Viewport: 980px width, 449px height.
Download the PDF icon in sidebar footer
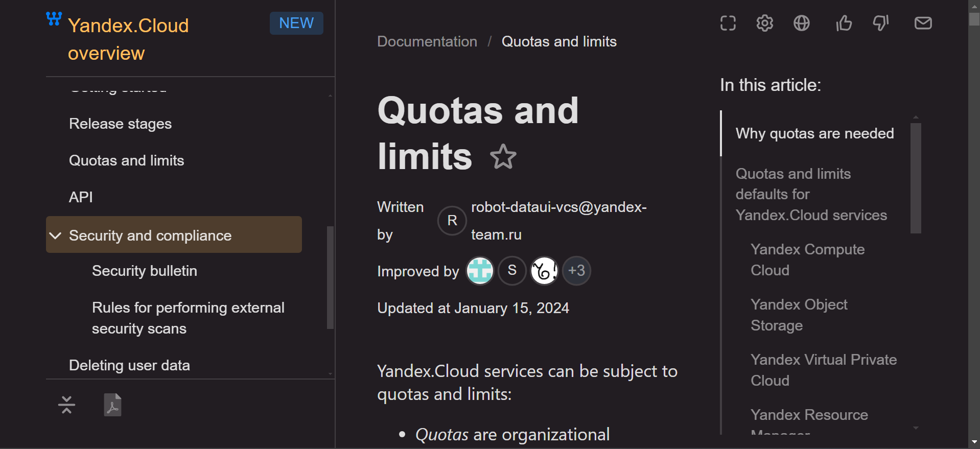[x=112, y=405]
